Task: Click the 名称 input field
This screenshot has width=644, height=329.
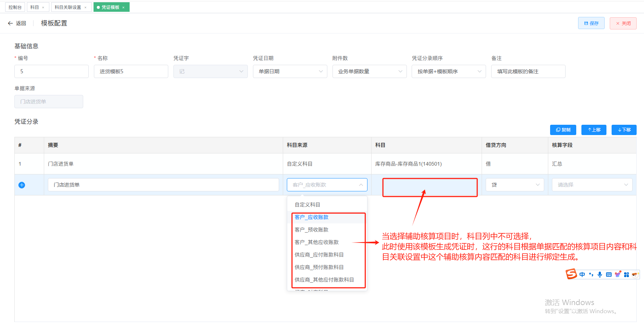Action: [131, 71]
